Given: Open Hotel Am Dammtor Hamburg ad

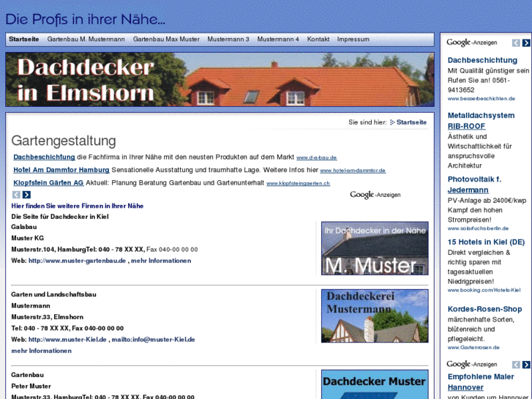Looking at the screenshot, I should pyautogui.click(x=61, y=170).
